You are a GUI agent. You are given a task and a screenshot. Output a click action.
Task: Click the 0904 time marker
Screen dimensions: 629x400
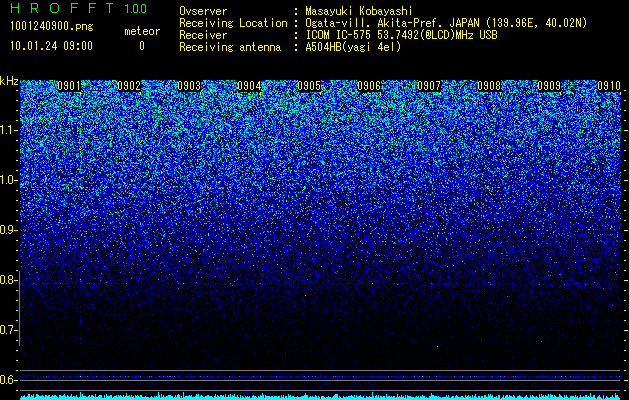click(249, 86)
